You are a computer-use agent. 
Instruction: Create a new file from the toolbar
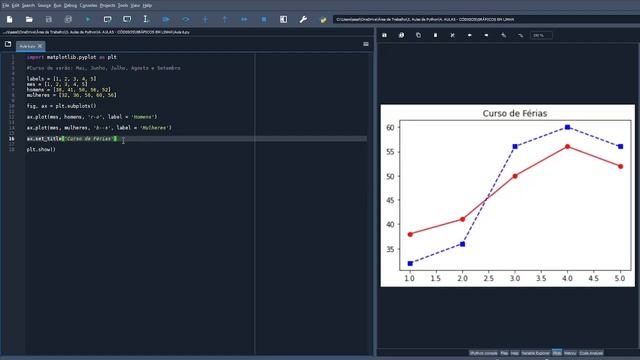[x=9, y=19]
